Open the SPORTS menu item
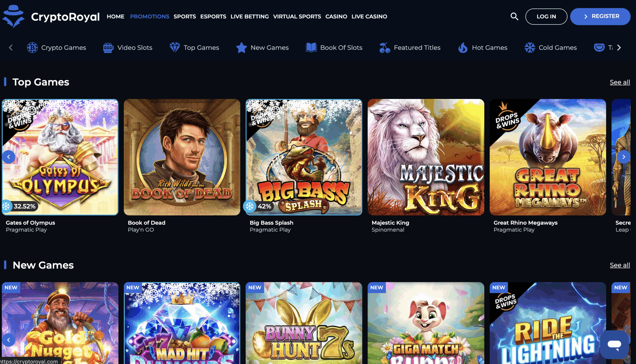The image size is (636, 364). pos(185,16)
